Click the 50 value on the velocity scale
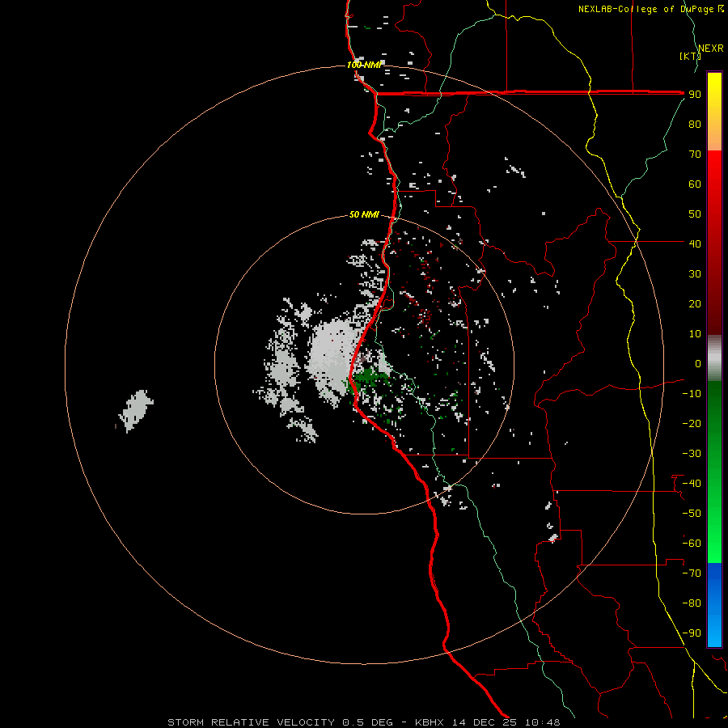Viewport: 728px width, 728px height. [695, 214]
